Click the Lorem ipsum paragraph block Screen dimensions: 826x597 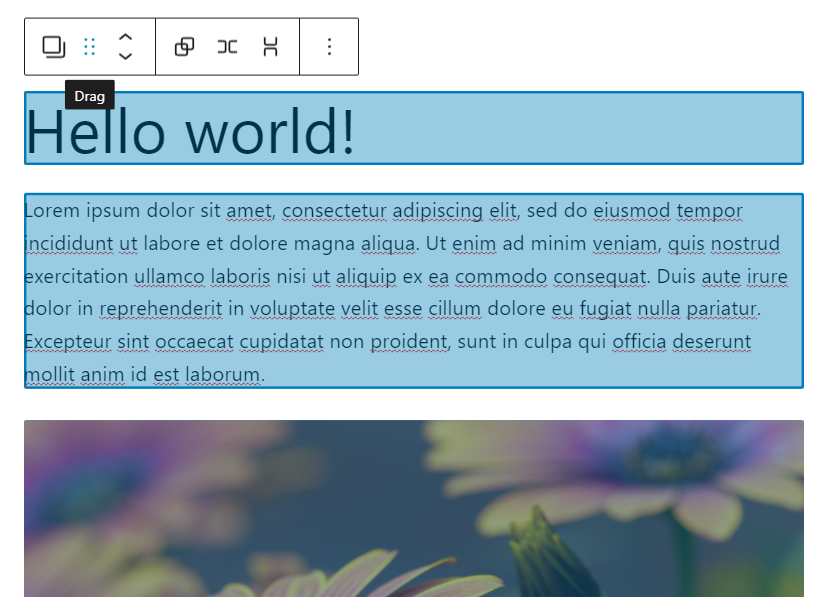tap(414, 291)
